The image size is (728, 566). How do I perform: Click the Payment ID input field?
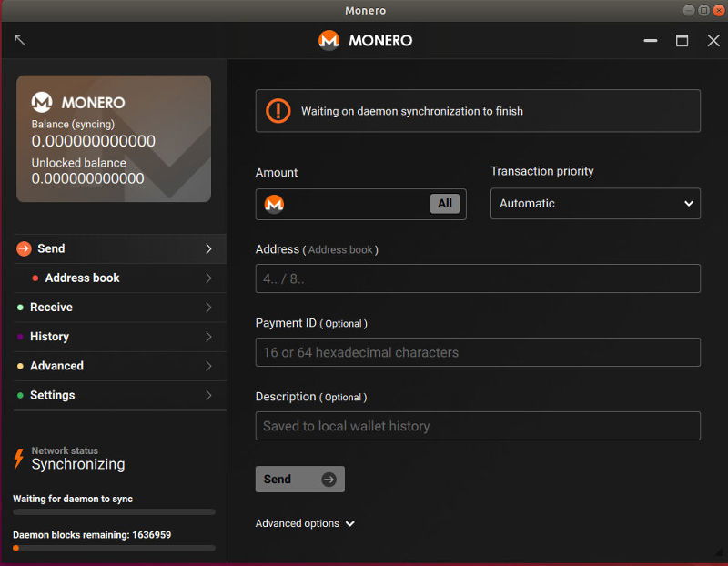pyautogui.click(x=478, y=352)
